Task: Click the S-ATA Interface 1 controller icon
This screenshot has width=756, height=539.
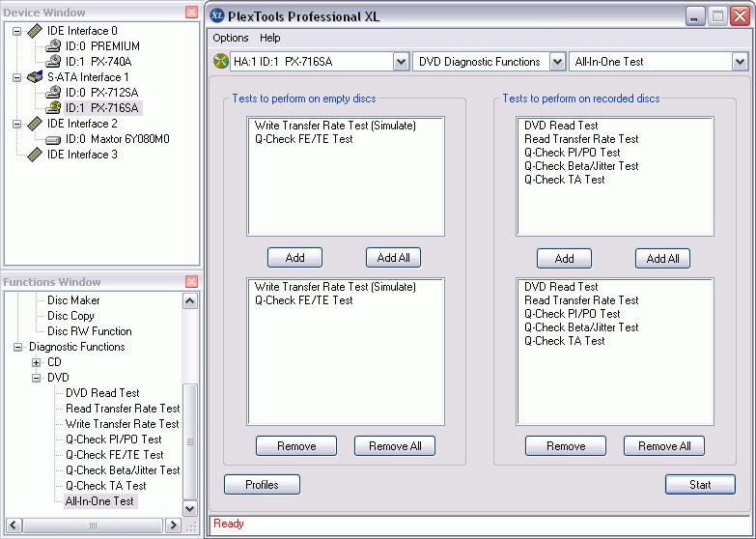Action: tap(35, 77)
